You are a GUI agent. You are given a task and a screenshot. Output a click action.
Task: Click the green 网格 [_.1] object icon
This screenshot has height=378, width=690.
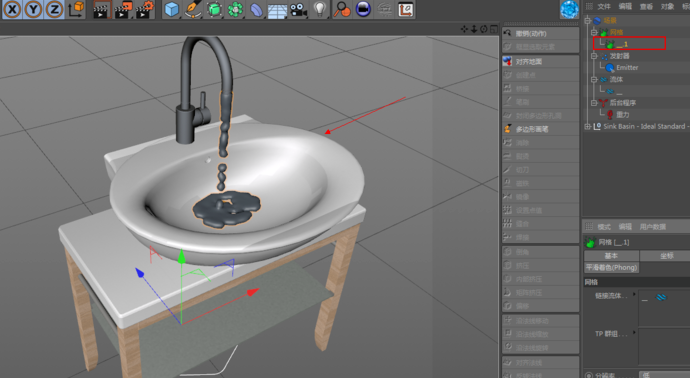pos(591,242)
